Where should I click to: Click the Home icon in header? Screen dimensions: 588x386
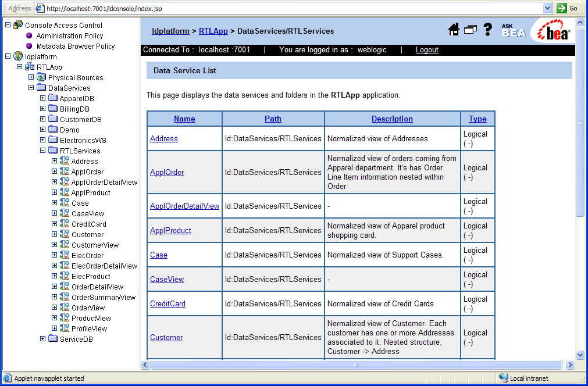tap(454, 29)
